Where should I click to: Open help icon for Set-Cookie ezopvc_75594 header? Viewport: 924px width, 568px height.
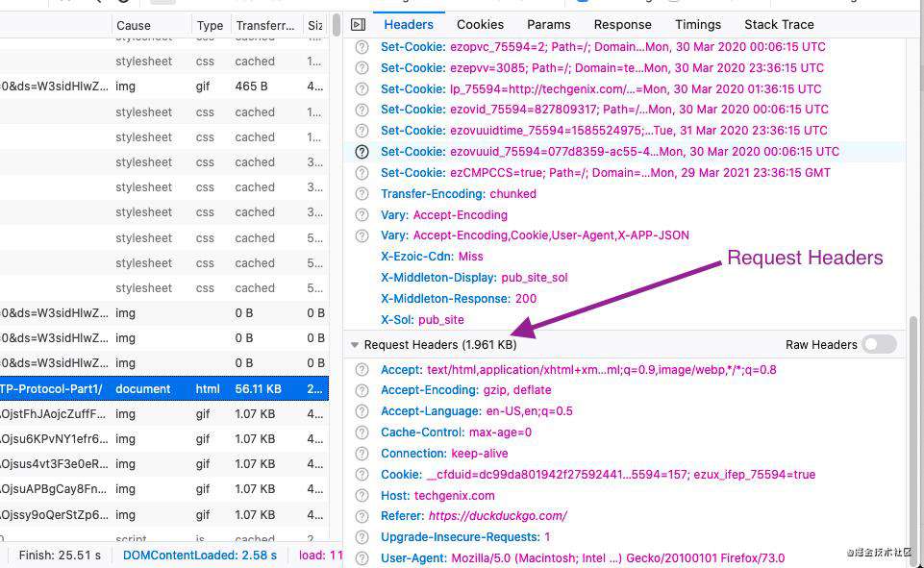pos(362,47)
